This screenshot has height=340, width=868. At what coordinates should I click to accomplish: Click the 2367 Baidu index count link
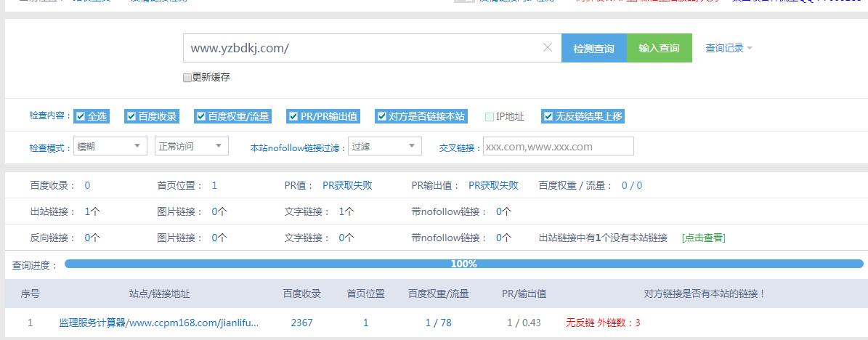[301, 323]
